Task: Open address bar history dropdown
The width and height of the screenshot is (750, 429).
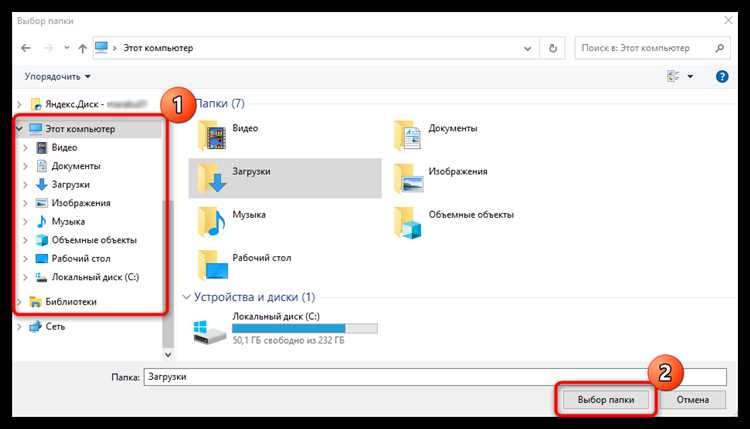Action: click(528, 48)
